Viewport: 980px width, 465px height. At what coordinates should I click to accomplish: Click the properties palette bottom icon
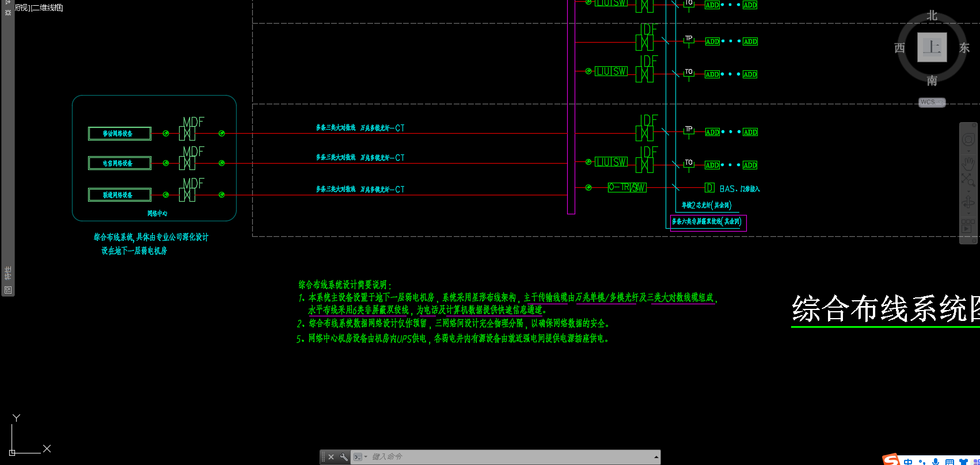[x=8, y=290]
